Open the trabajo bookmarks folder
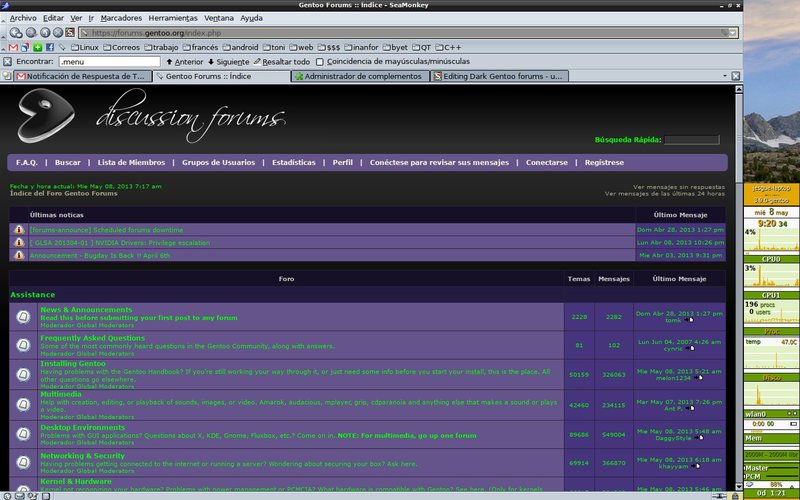Viewport: 800px width, 500px height. (161, 47)
